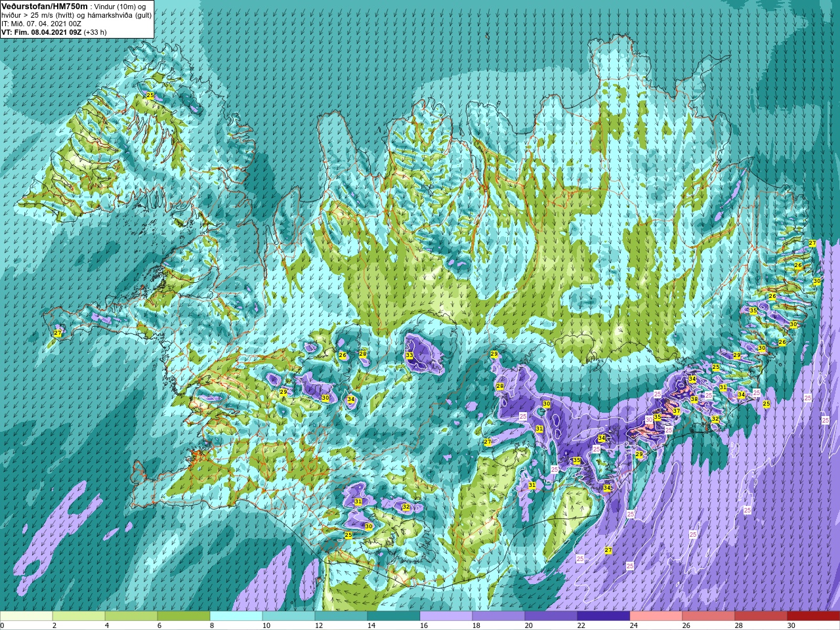Click the 4–6 m/s green legend swatch
Image resolution: width=840 pixels, height=630 pixels.
131,616
